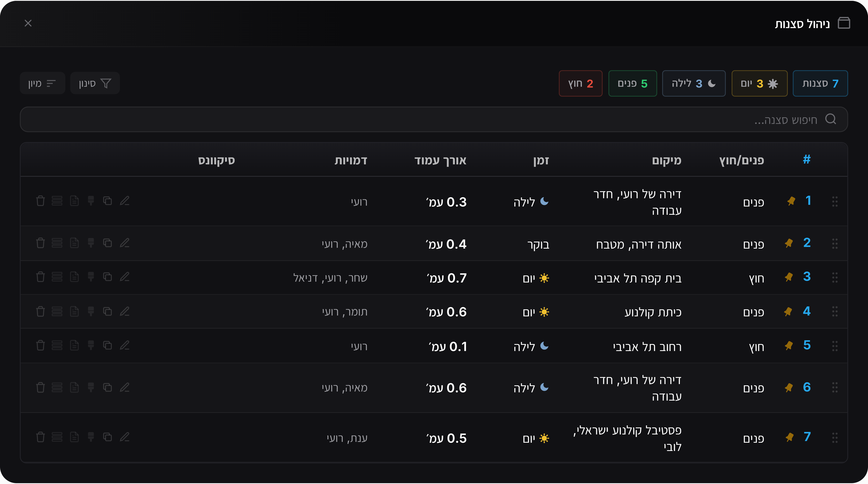Toggle the pin on scene 5
The image size is (868, 484).
(x=789, y=346)
